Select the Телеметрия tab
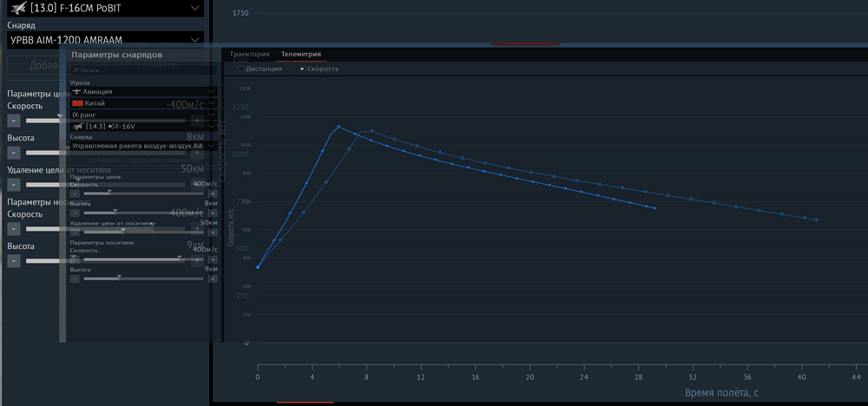The image size is (868, 406). [300, 54]
